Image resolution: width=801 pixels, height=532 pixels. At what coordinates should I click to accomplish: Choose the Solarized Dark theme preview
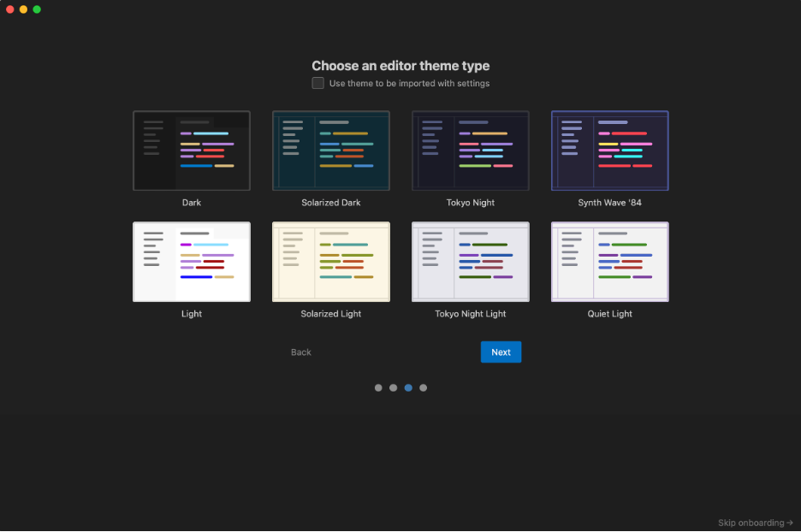331,151
